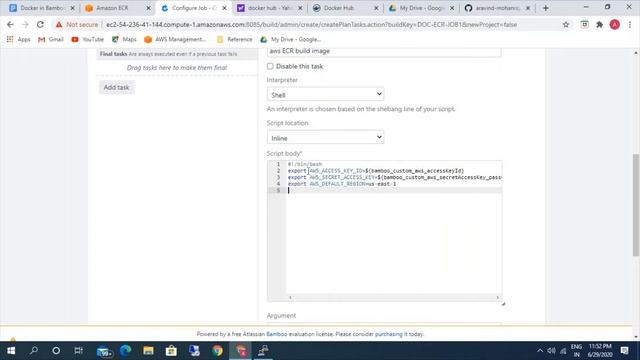640x360 pixels.
Task: Click the browser address bar URL
Action: coord(311,24)
